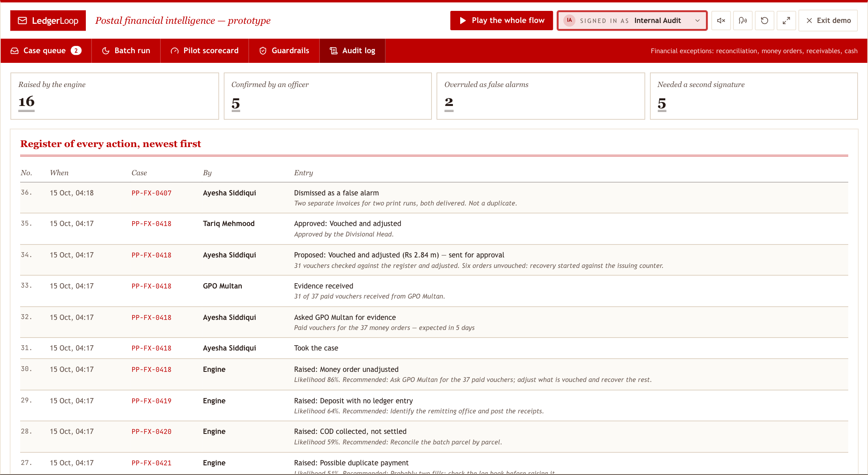Click the Internal Audit 'IA' avatar

569,21
